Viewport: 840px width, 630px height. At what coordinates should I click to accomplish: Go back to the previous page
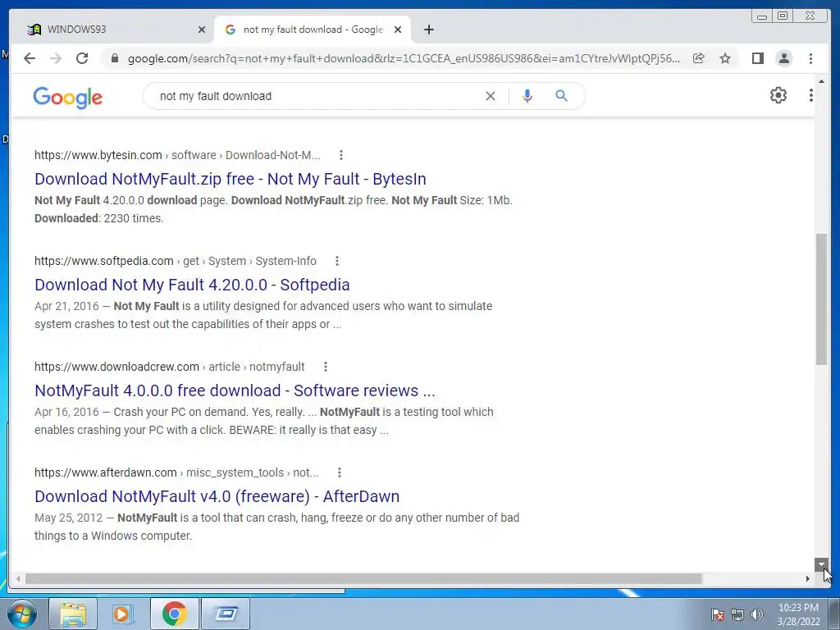pos(30,58)
